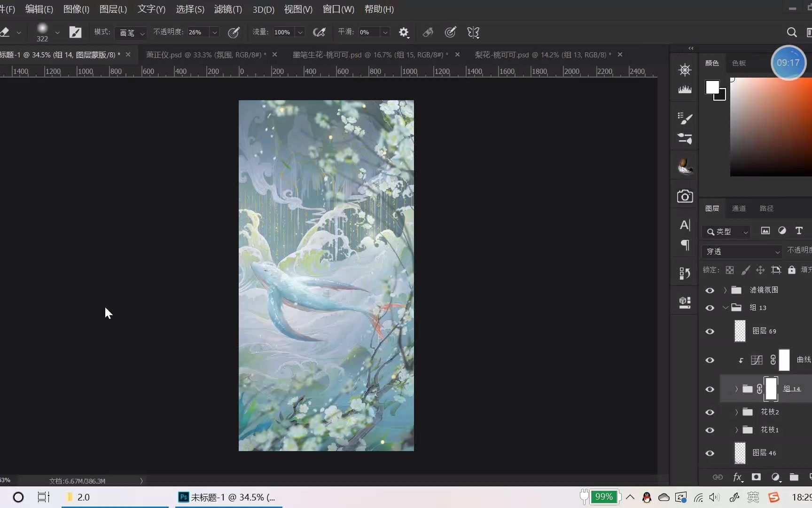Select the 组 14 layer mask thumbnail
This screenshot has width=812, height=508.
point(771,389)
